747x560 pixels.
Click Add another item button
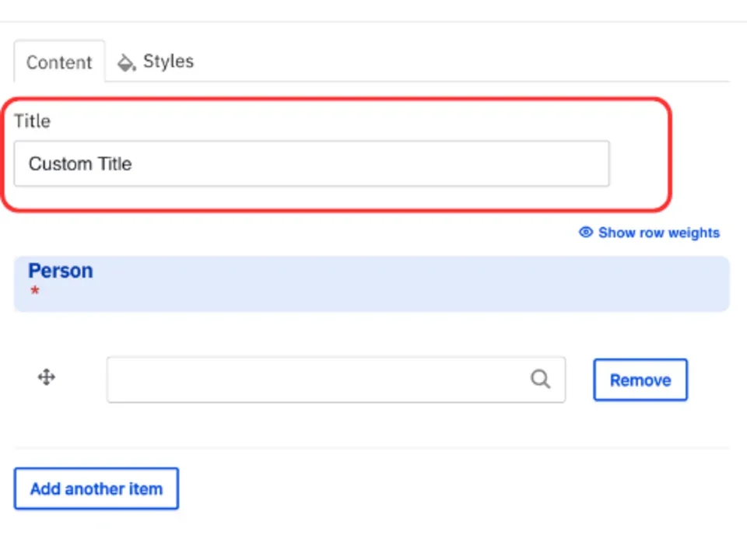[x=96, y=489]
